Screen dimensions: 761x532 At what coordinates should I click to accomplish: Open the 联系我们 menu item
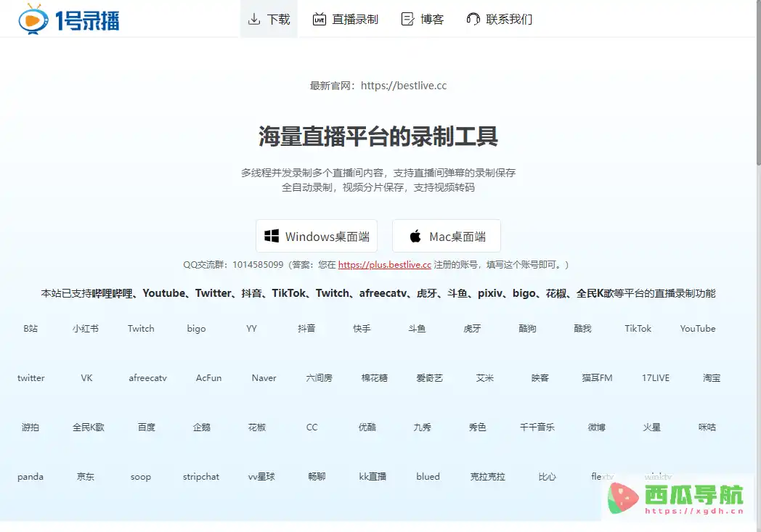pos(500,19)
